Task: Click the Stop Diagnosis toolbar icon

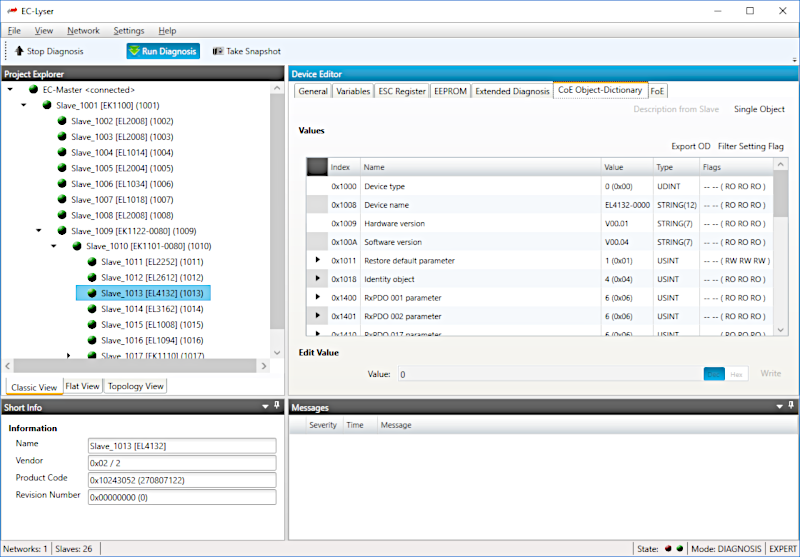Action: (x=18, y=51)
